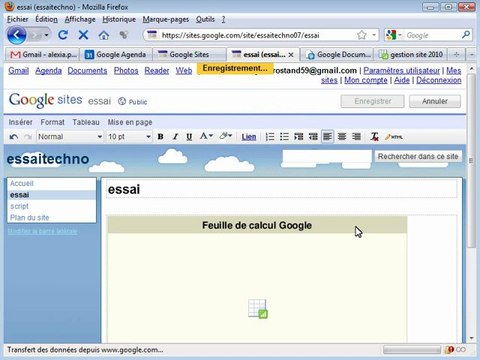Viewport: 480px width, 360px height.
Task: Open the Mise en page menu
Action: (130, 122)
